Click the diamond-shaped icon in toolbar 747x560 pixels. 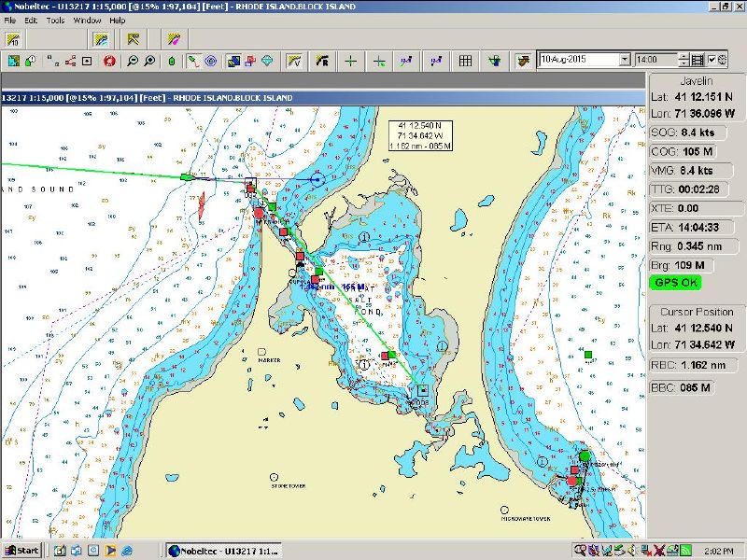267,61
